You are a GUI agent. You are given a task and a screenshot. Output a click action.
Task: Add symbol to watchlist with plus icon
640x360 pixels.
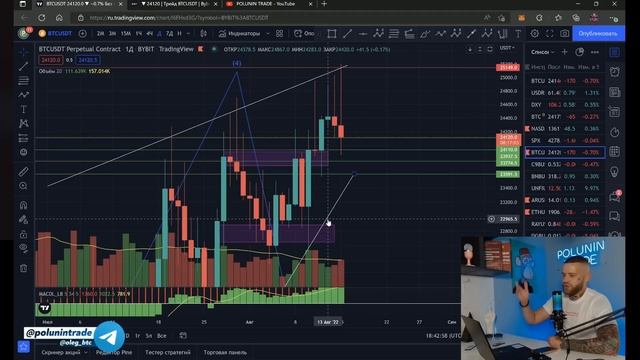point(564,52)
